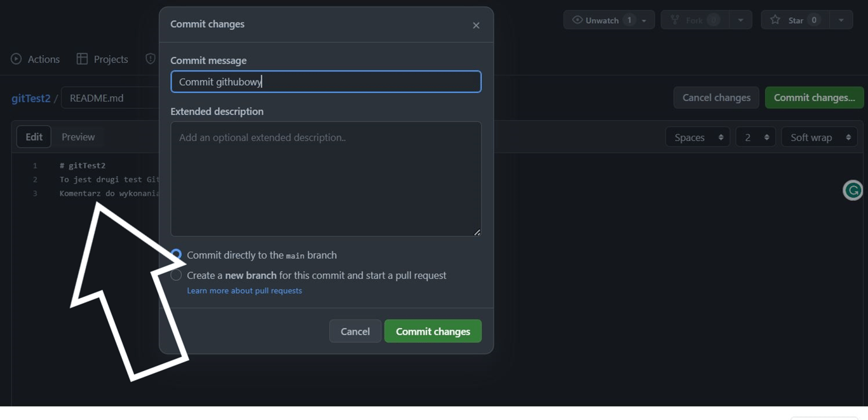Star the repository
Image resolution: width=868 pixels, height=420 pixels.
click(796, 20)
